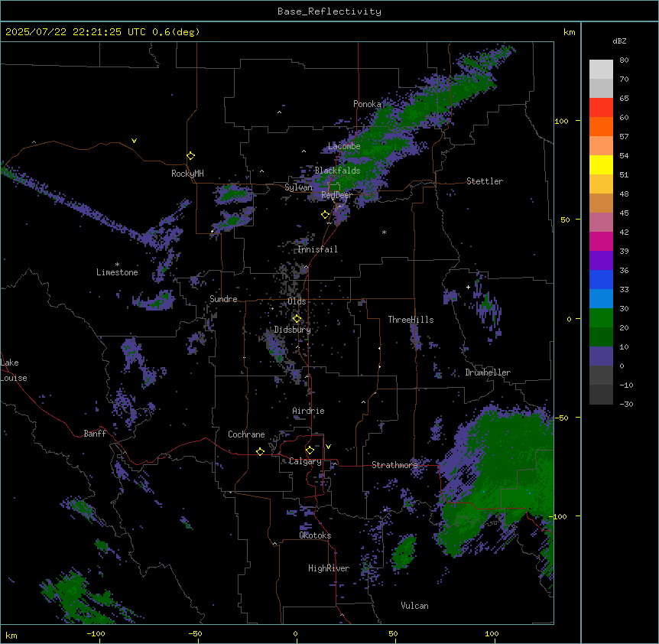Select the yellow diamond marker between Olds and Didsbury
Image resolution: width=659 pixels, height=644 pixels.
[297, 319]
